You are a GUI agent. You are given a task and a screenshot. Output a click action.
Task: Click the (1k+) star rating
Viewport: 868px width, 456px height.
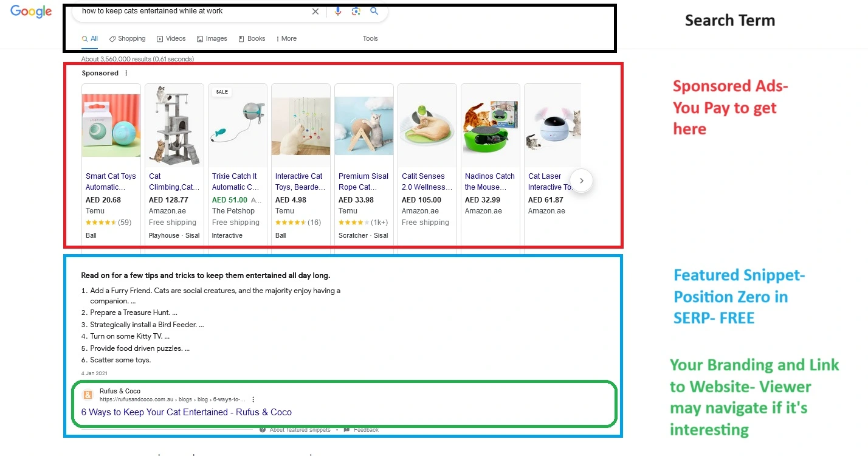[x=363, y=223]
